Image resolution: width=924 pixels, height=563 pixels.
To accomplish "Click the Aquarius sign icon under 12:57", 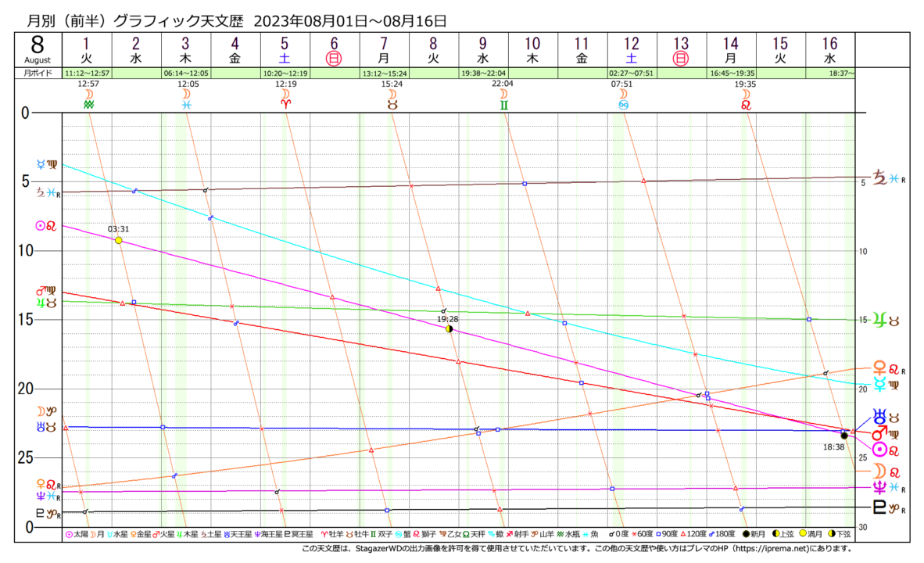I will click(x=88, y=104).
